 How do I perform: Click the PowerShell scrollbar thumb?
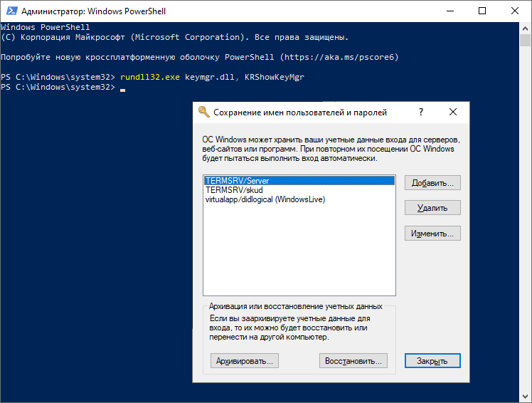pos(525,40)
